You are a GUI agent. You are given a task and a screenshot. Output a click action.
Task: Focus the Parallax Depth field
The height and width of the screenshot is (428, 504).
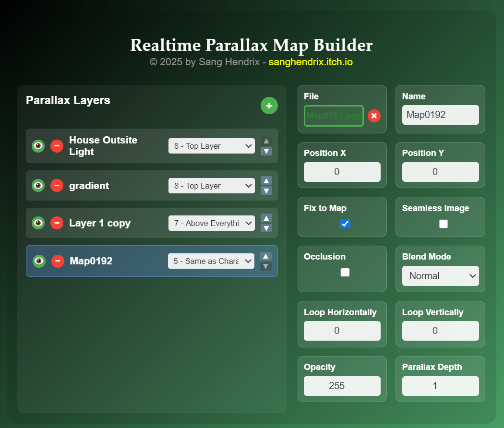(440, 386)
